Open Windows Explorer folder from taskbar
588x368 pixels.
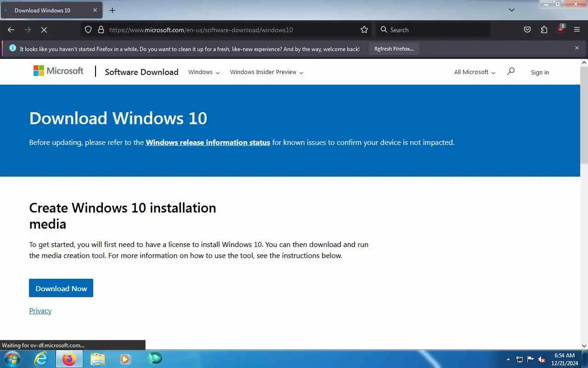pos(97,359)
